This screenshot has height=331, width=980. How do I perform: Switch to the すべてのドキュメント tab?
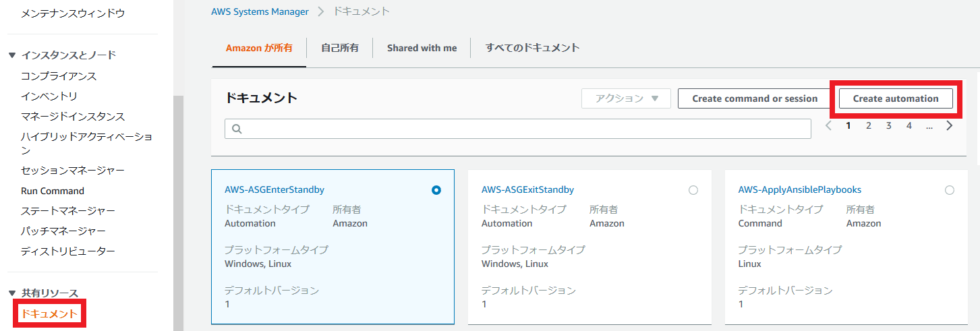click(x=532, y=48)
